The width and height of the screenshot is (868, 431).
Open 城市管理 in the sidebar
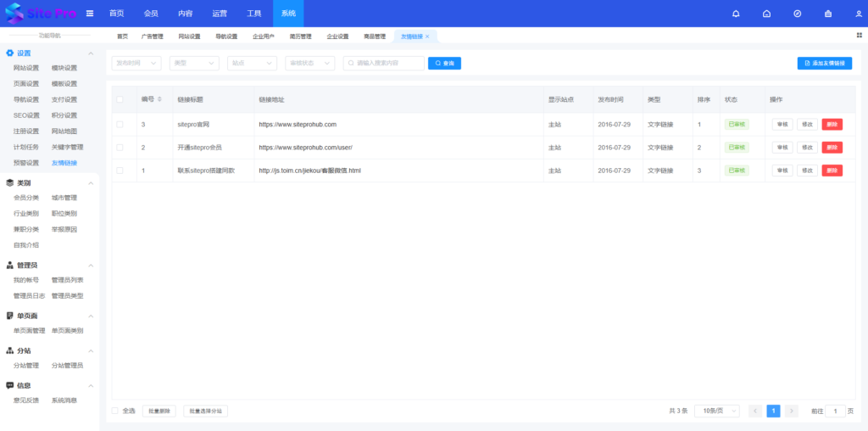(x=64, y=198)
